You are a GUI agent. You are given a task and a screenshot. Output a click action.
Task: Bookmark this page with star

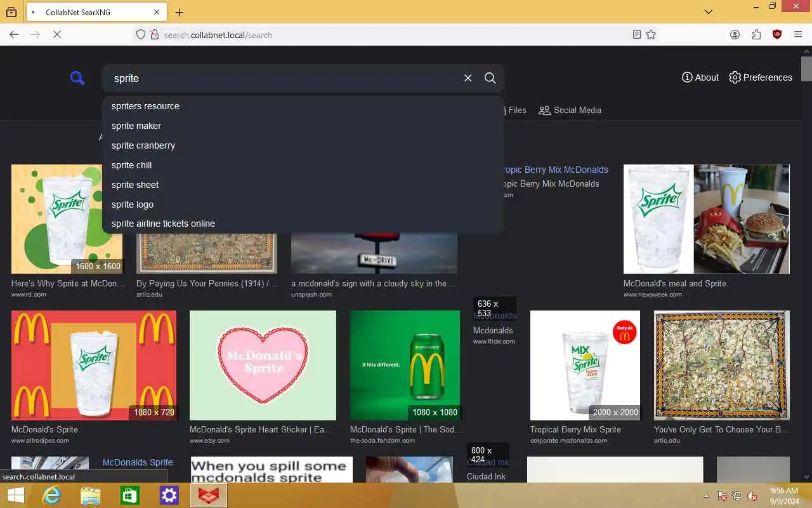pyautogui.click(x=651, y=35)
